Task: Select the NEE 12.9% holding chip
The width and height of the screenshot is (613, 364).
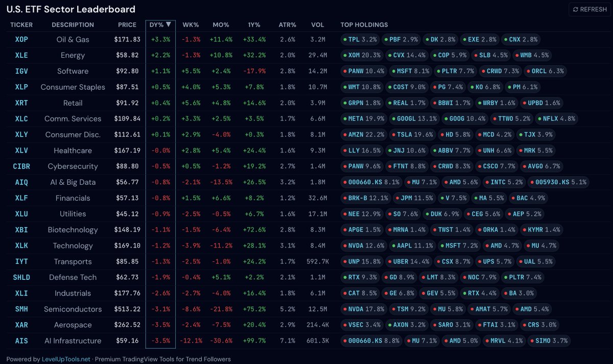Action: coord(363,214)
